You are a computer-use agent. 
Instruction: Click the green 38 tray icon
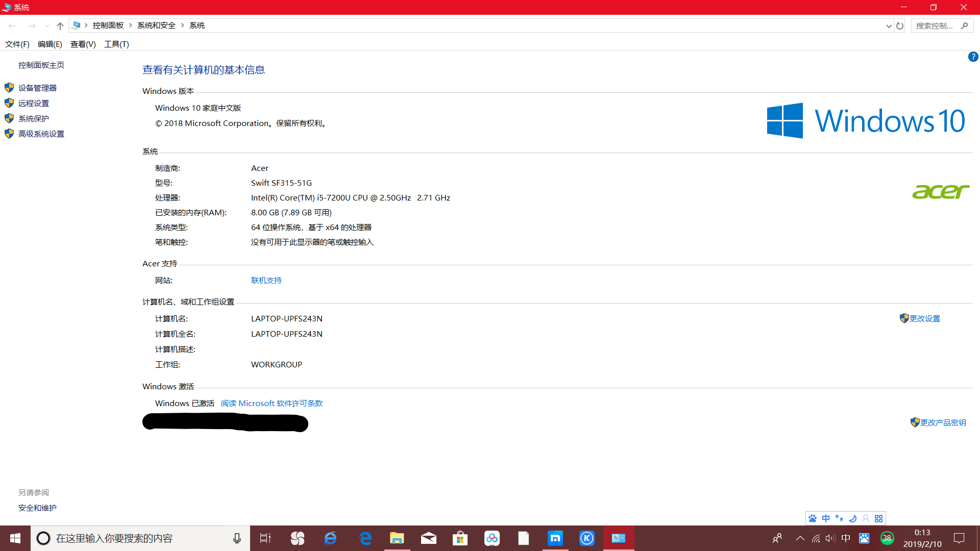[887, 538]
